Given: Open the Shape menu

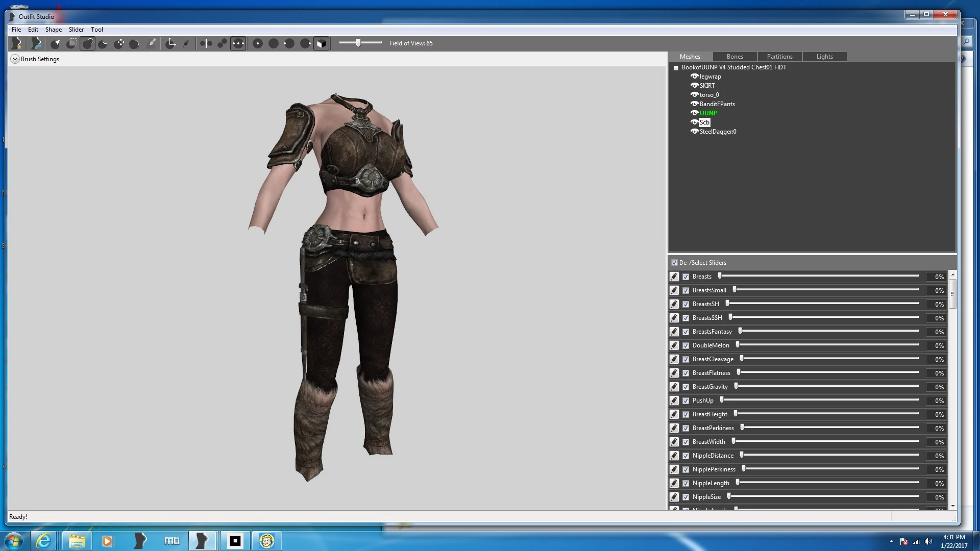Looking at the screenshot, I should 54,30.
